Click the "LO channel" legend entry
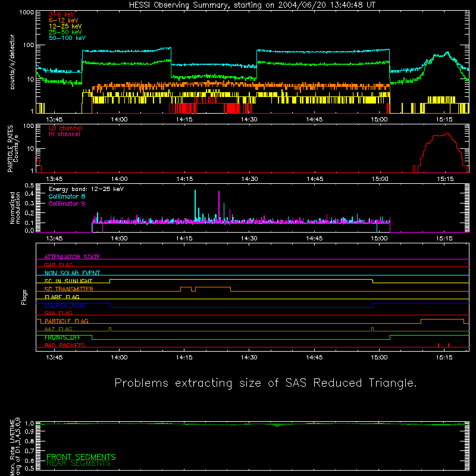 65,128
